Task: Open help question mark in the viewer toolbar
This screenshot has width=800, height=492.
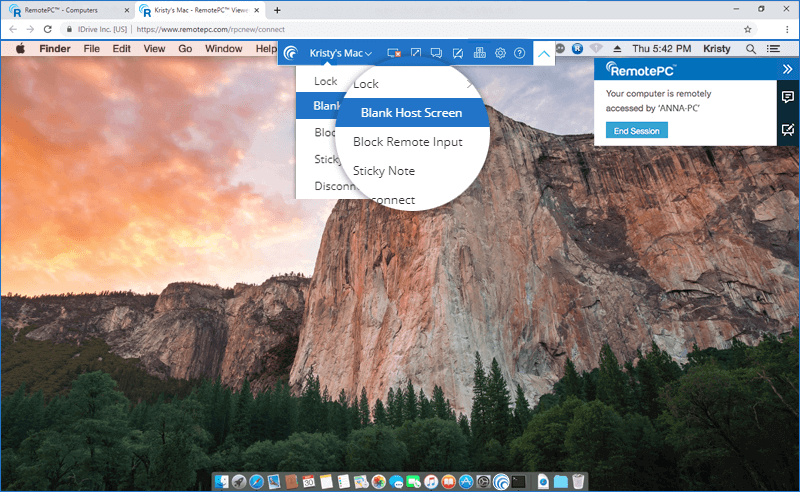Action: (519, 53)
